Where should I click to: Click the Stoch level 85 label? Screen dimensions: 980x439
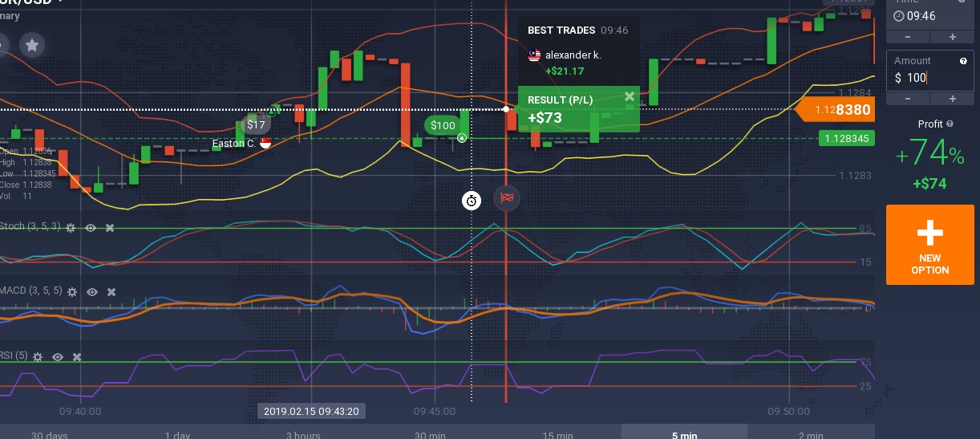(x=865, y=229)
